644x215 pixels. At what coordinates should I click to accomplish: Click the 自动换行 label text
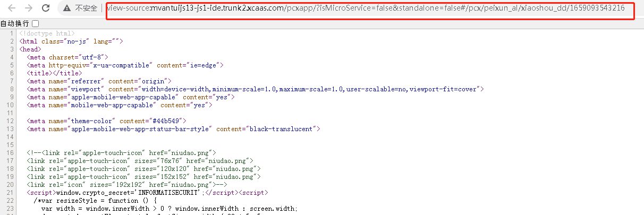pos(15,24)
